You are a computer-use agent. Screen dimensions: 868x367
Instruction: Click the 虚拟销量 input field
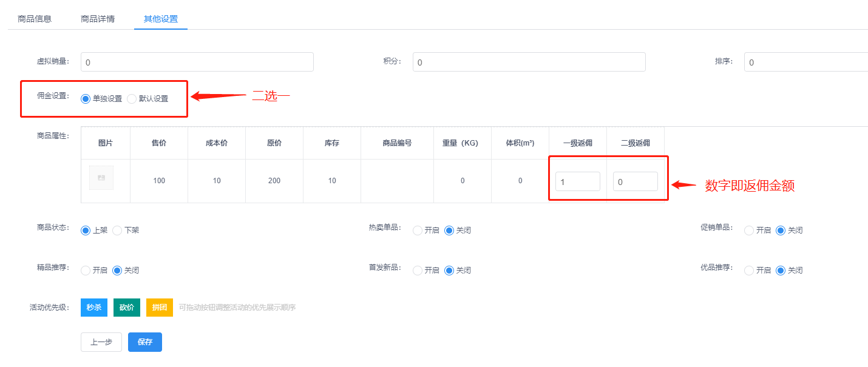(197, 62)
